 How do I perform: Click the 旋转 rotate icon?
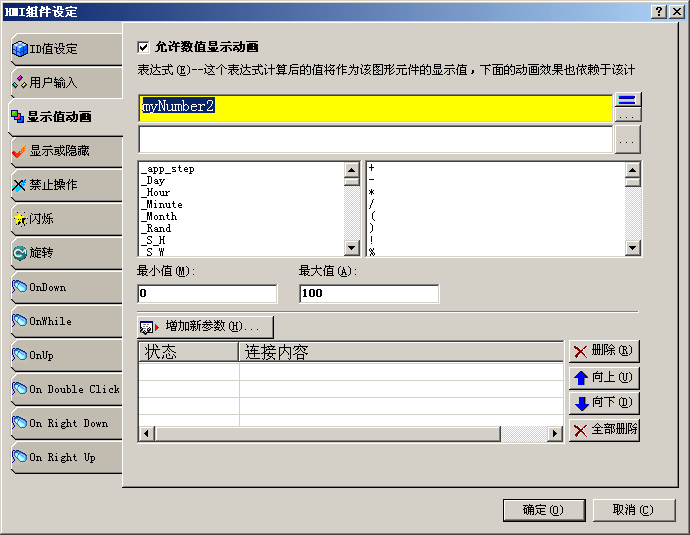click(x=19, y=253)
